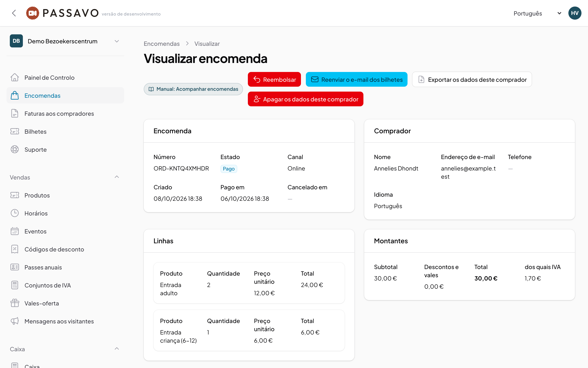
Task: Open the HV user avatar menu
Action: tap(575, 13)
